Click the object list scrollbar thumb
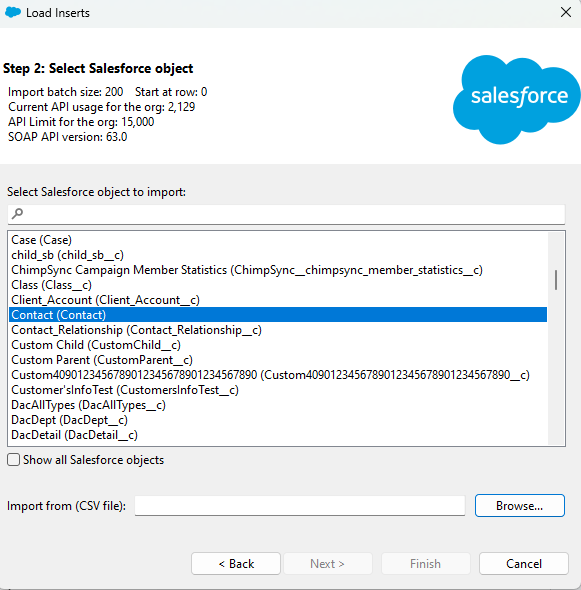This screenshot has width=581, height=590. click(x=556, y=280)
